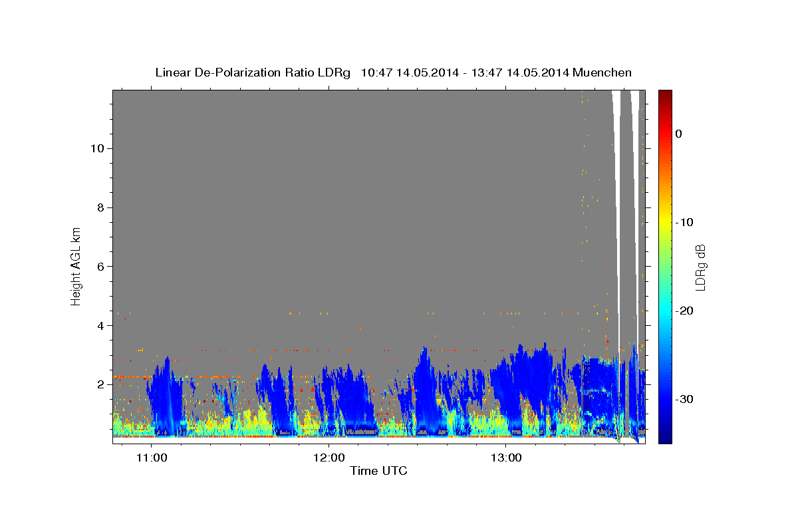Click the plot title 'Linear De-Polarization Ratio LDRg'
This screenshot has height=532, width=798.
tap(253, 72)
